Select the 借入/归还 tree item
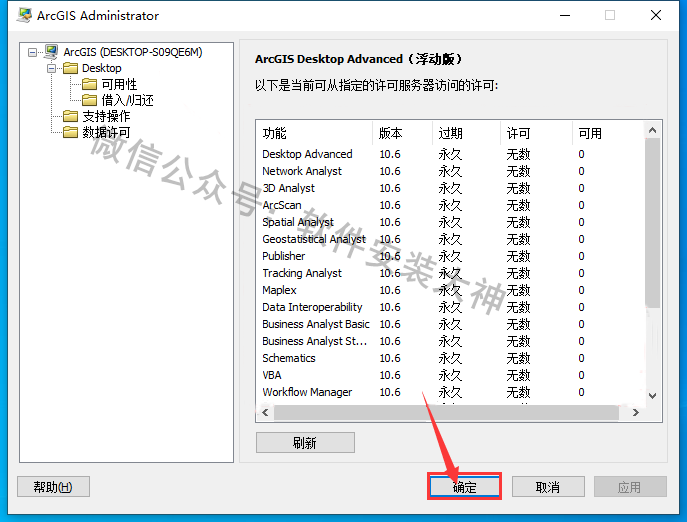The height and width of the screenshot is (522, 687). (x=127, y=100)
